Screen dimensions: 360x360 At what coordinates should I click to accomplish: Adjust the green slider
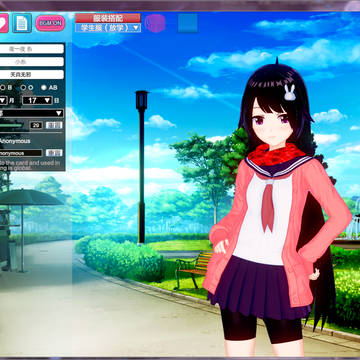(x=12, y=125)
